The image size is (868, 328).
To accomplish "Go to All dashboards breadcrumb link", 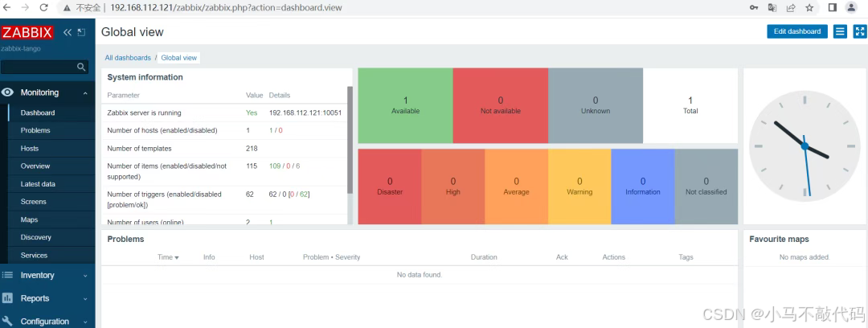I will click(x=128, y=58).
